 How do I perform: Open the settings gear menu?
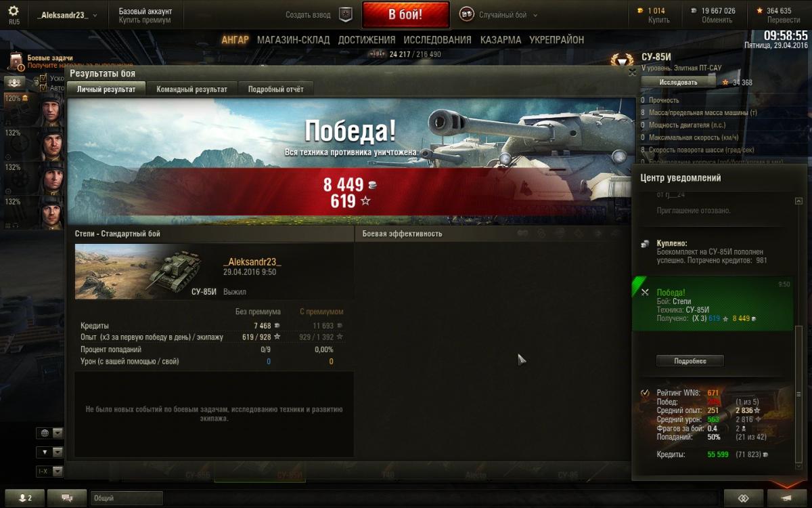point(14,12)
